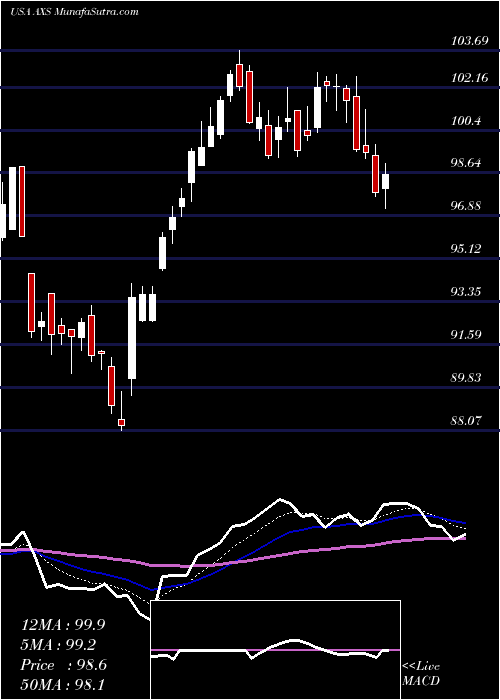Click the 98.64 price axis label
Image resolution: width=500 pixels, height=700 pixels.
click(467, 163)
